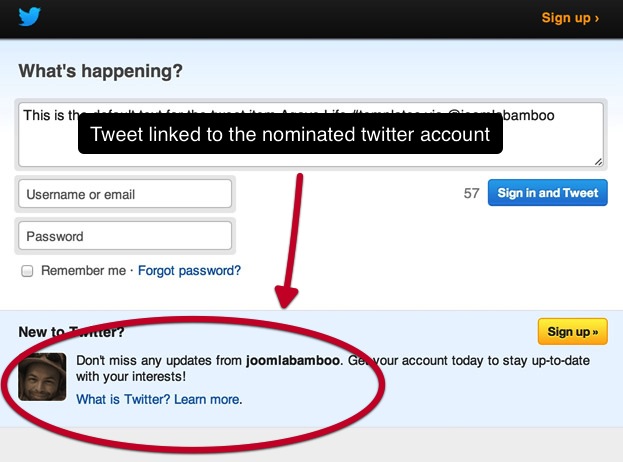Screen dimensions: 623x462
Task: Focus the tweet text area
Action: click(311, 135)
